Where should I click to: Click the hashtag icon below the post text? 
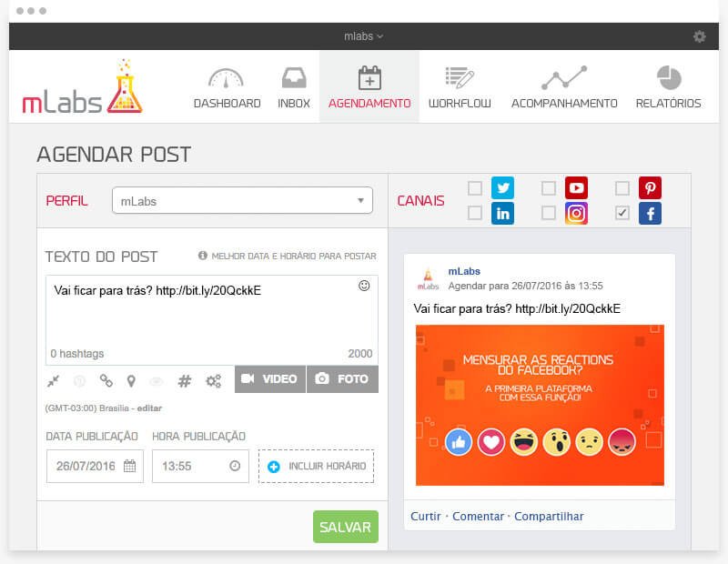click(184, 381)
